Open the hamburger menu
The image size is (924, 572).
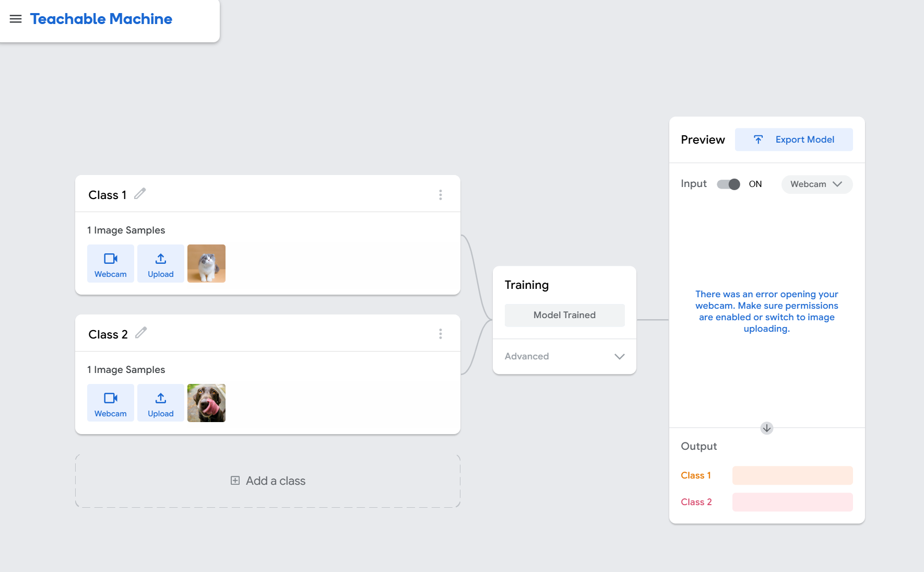point(16,19)
